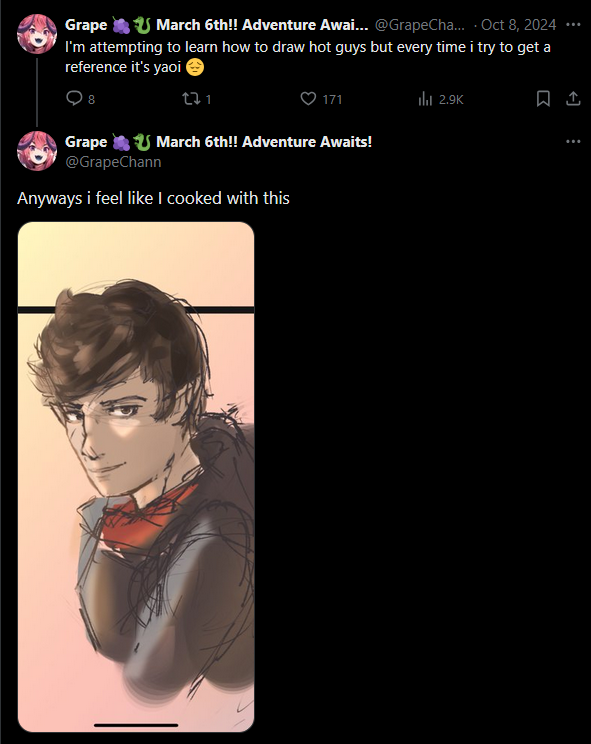Click the @GrapeChann handle under second tweet

click(113, 162)
